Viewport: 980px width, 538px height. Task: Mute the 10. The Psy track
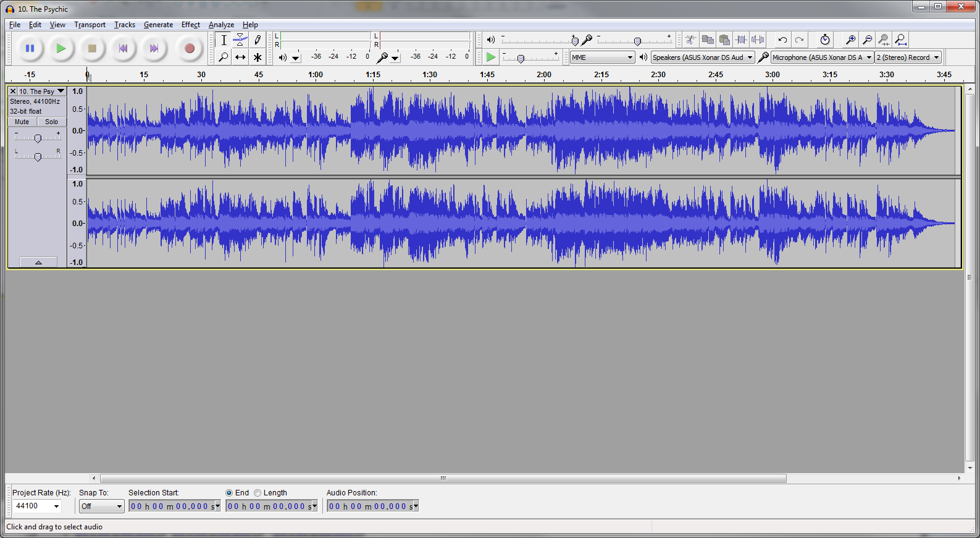[x=22, y=122]
